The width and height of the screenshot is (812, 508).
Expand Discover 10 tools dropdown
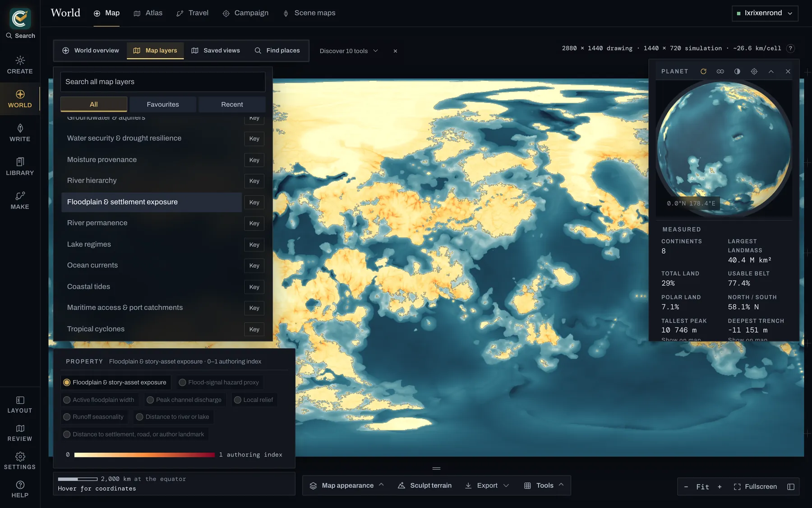point(349,51)
